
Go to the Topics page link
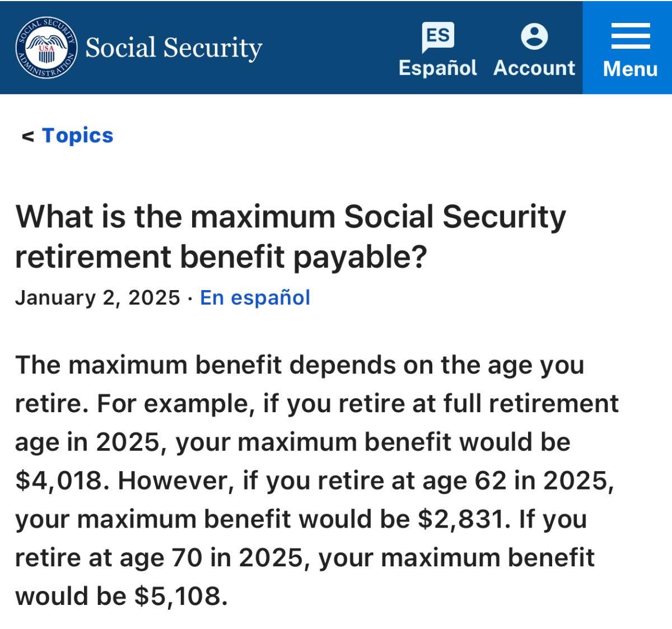[x=78, y=136]
